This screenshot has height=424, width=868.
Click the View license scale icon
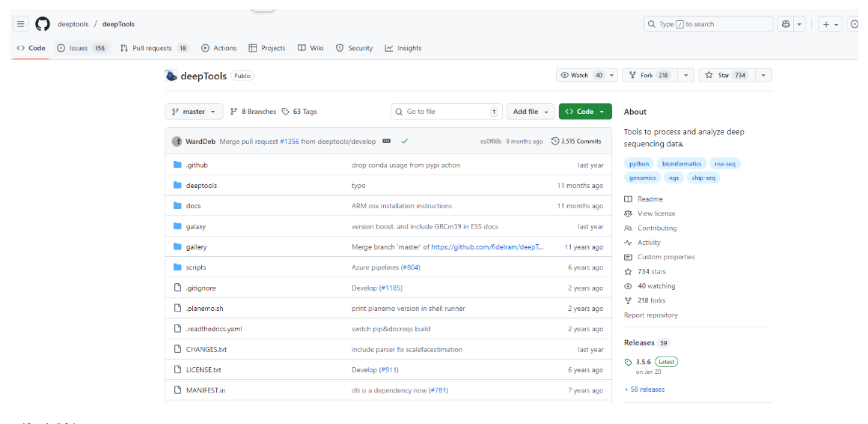628,213
